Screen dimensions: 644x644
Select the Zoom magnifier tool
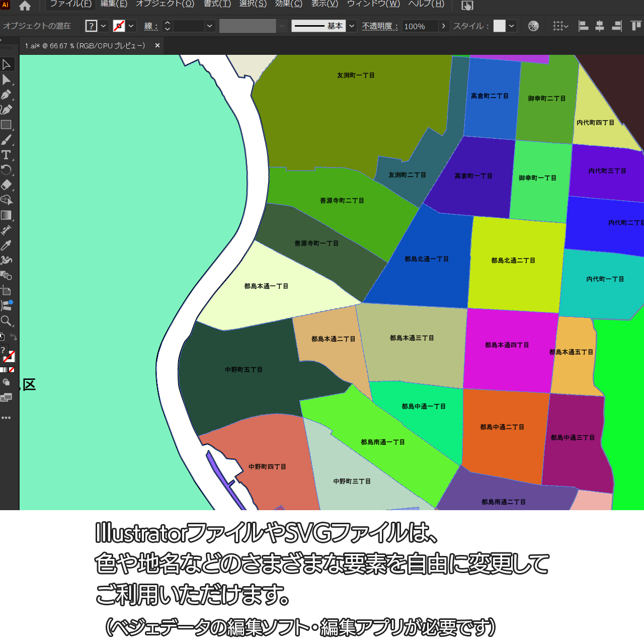coord(6,321)
